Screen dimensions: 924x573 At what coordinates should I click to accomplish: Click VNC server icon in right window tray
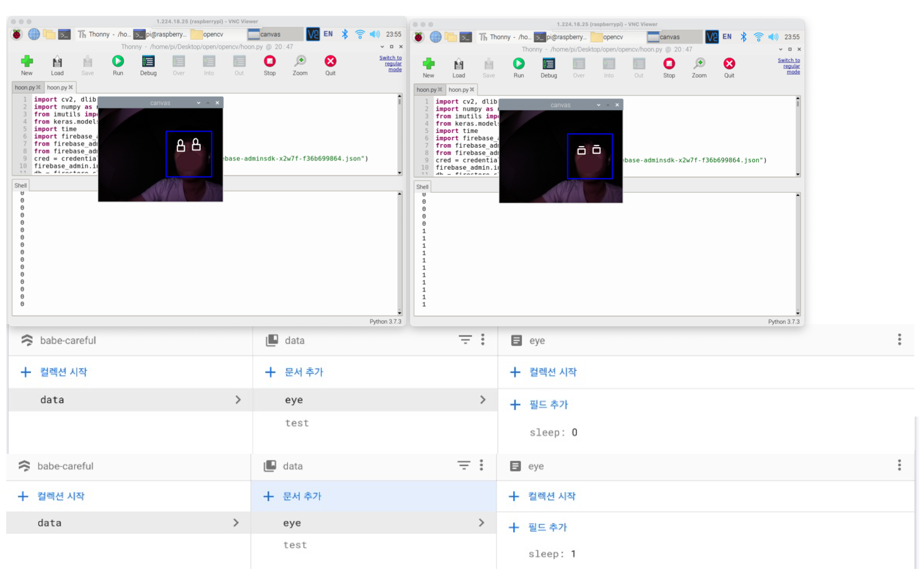point(712,37)
